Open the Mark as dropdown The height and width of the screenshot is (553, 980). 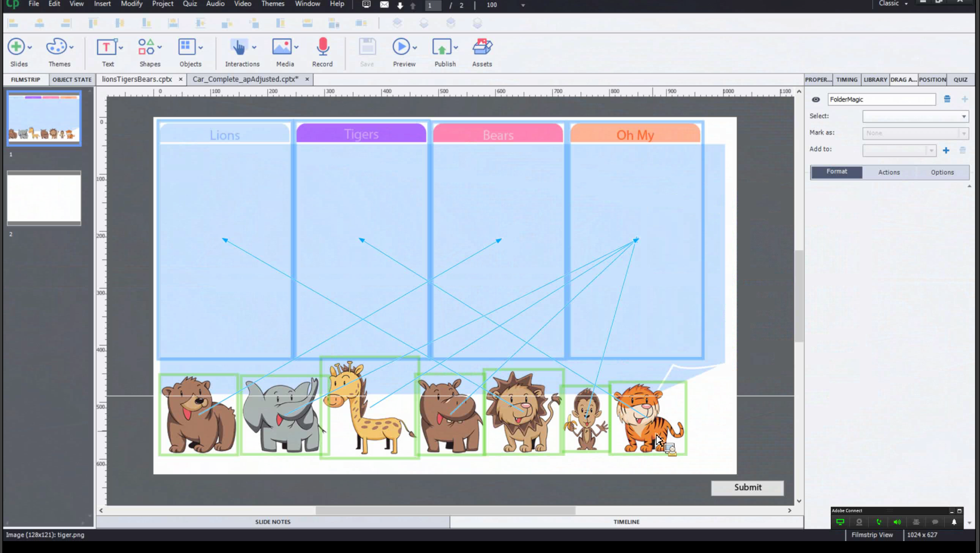(915, 133)
